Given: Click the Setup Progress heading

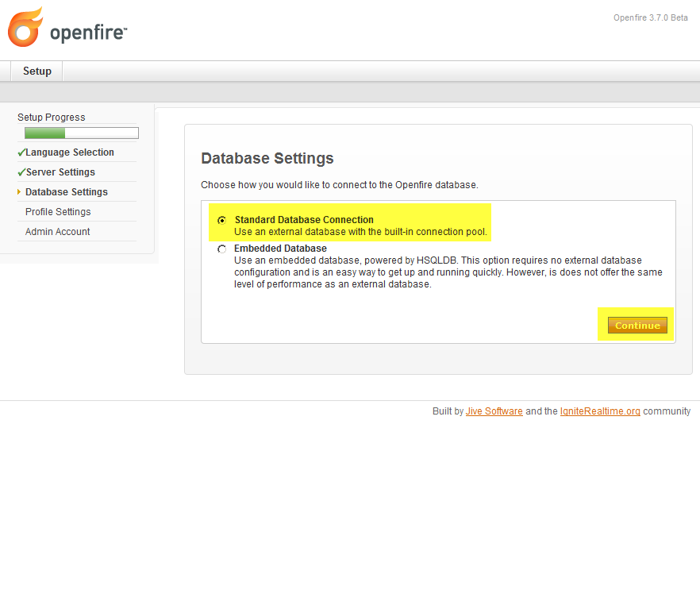Looking at the screenshot, I should [x=52, y=117].
